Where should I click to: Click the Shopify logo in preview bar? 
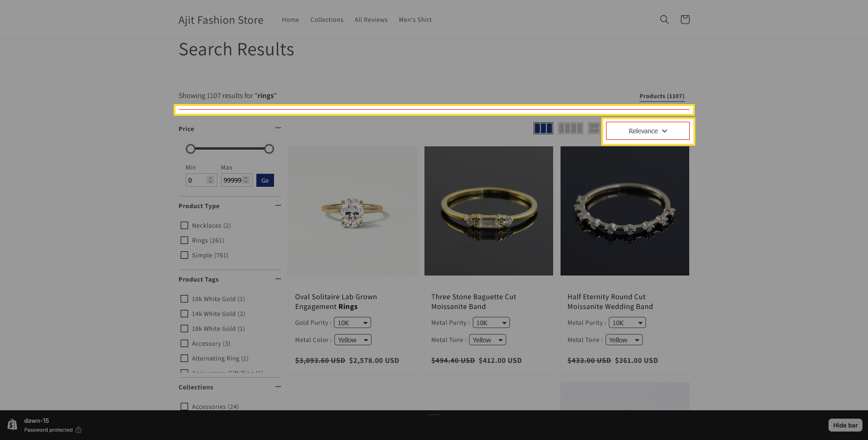(x=13, y=425)
